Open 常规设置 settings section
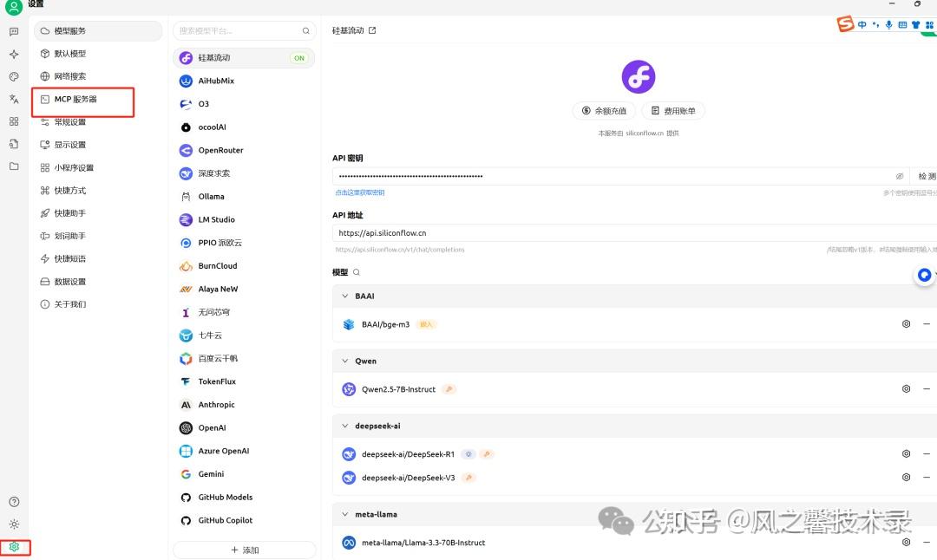 tap(98, 121)
